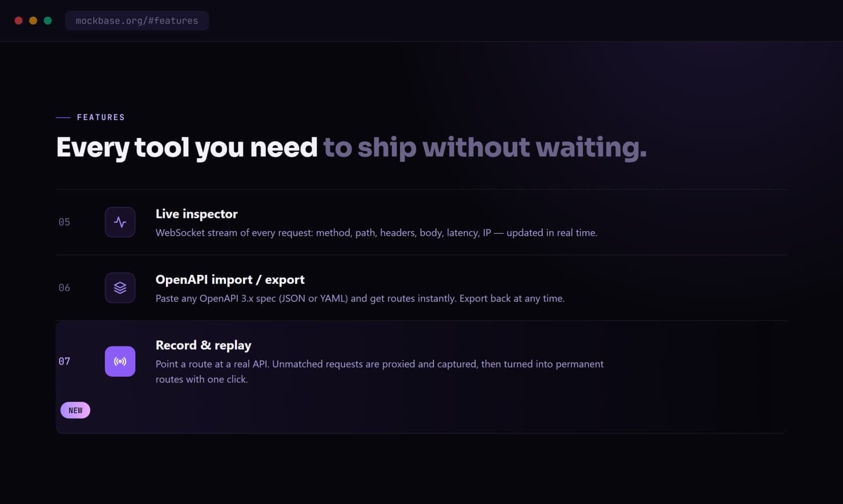Click the to ship without waiting text
This screenshot has width=843, height=504.
coord(485,147)
